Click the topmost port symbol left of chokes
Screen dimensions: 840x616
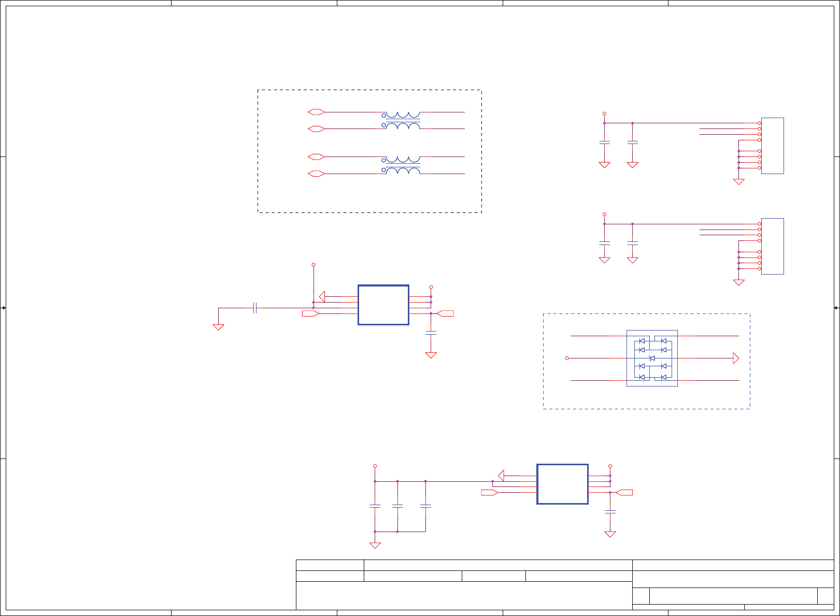[316, 112]
